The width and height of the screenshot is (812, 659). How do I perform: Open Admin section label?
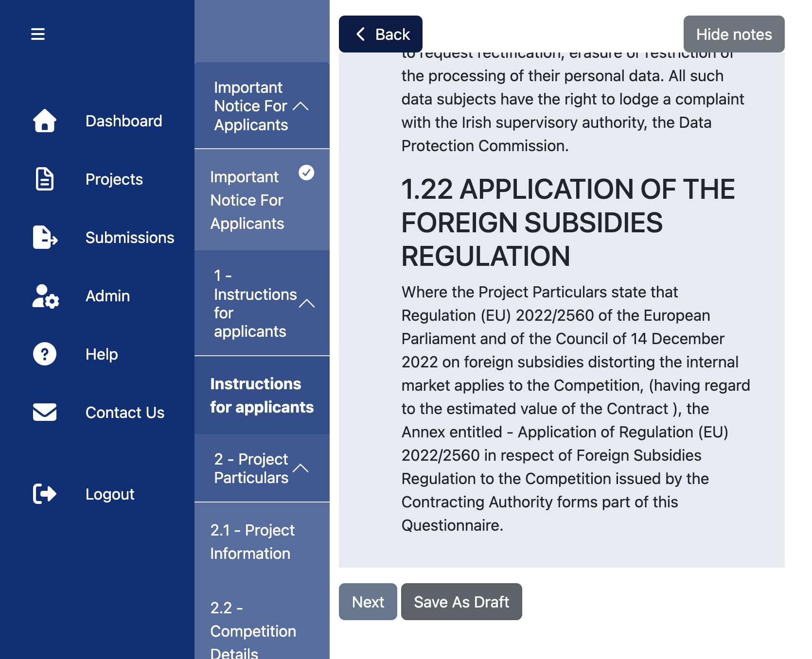[x=108, y=295]
